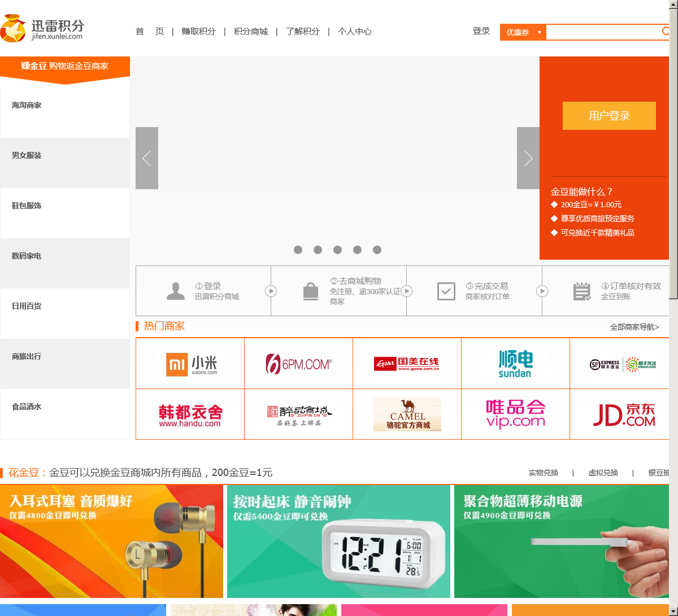Click the play arrow after step ③完成交易
This screenshot has width=678, height=616.
click(x=542, y=291)
